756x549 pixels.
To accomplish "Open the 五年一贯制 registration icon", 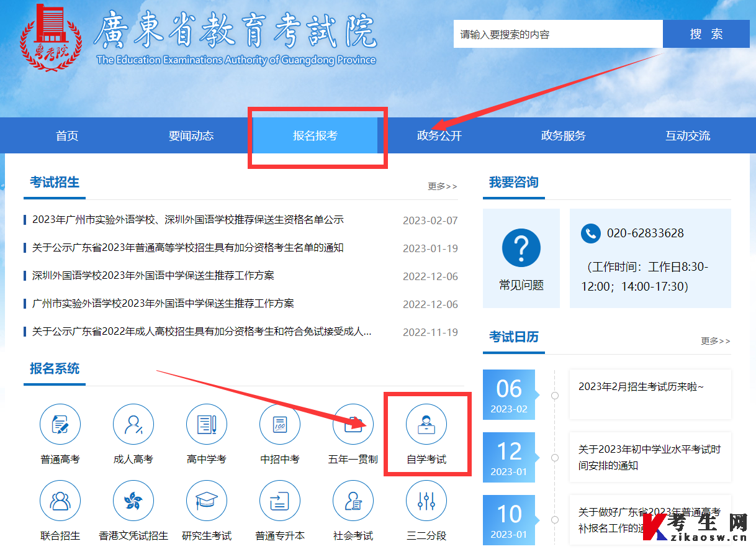I will pos(353,424).
